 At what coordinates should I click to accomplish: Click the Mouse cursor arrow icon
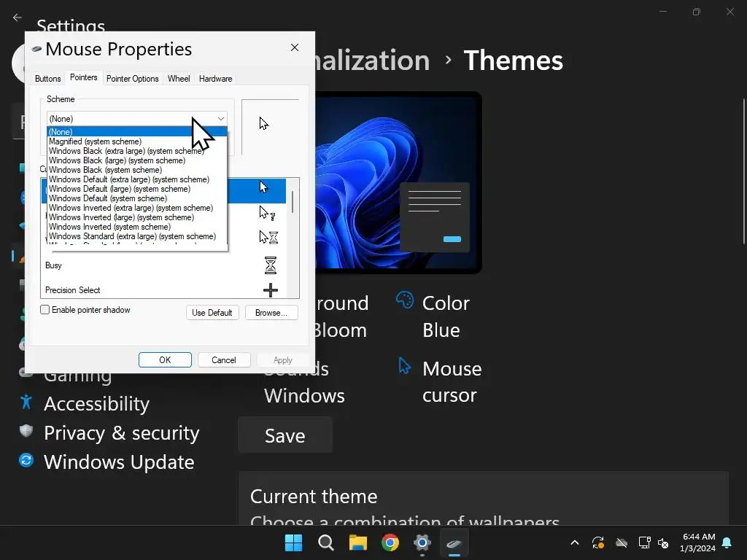tap(404, 366)
